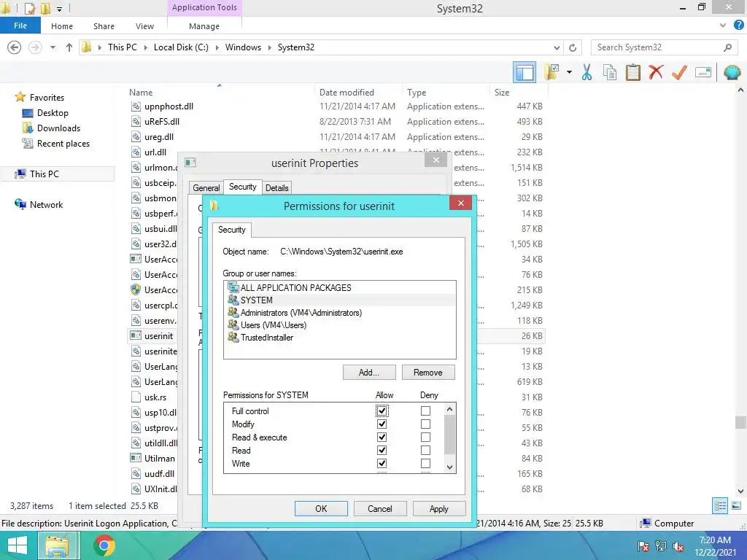
Task: Open the Manage ribbon tab
Action: pyautogui.click(x=204, y=26)
